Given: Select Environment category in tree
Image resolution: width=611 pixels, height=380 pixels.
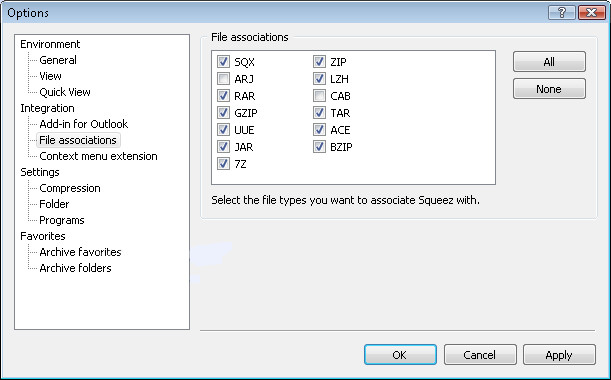Looking at the screenshot, I should pyautogui.click(x=50, y=44).
